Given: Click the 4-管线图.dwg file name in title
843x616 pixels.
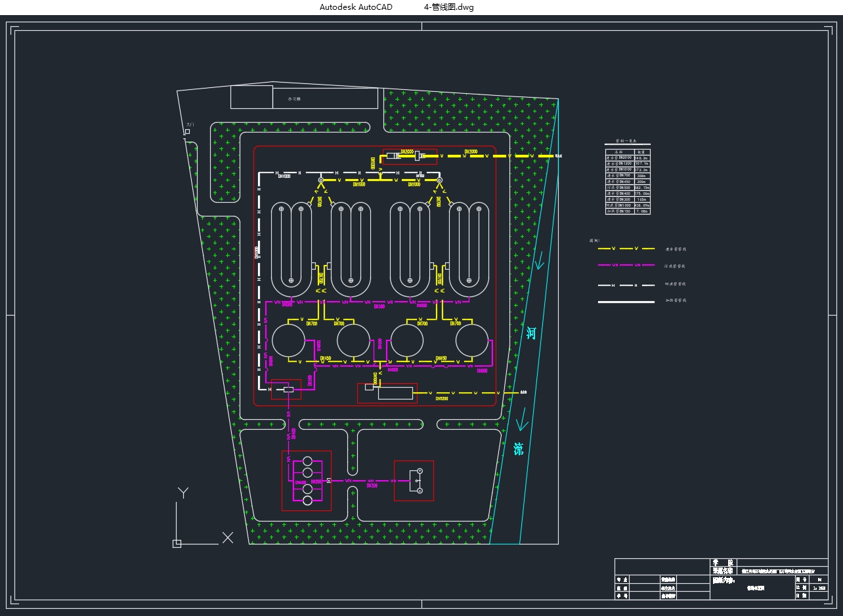Looking at the screenshot, I should [x=448, y=7].
